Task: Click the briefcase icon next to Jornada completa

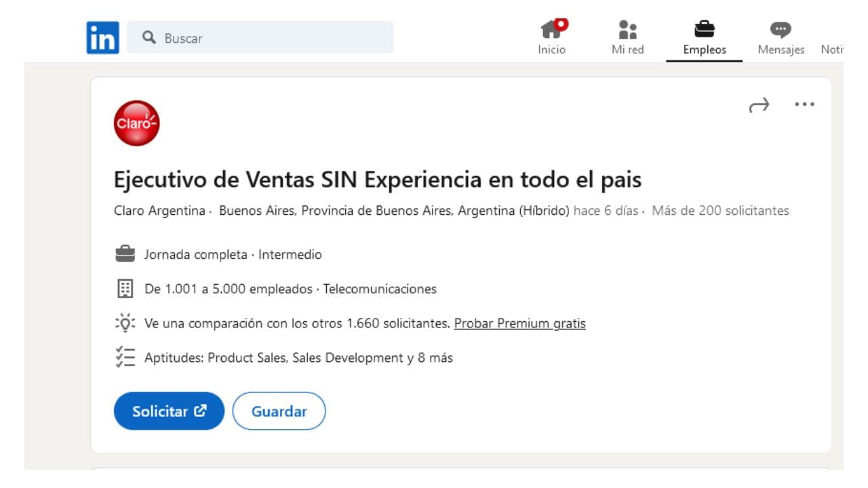Action: (x=125, y=255)
